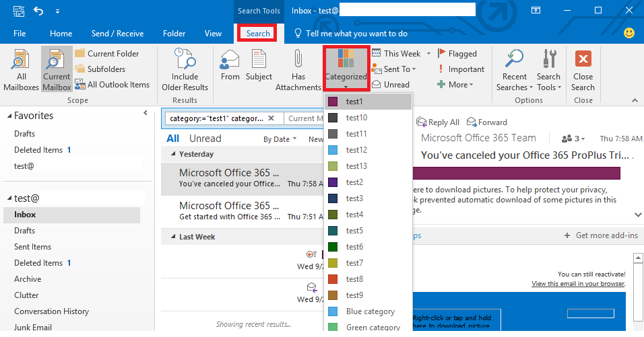Switch to Folder tab
Viewport: 644px width, 337px height.
pos(174,34)
